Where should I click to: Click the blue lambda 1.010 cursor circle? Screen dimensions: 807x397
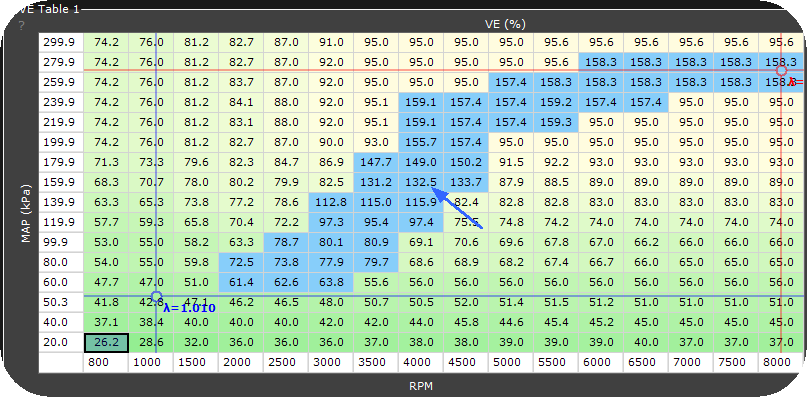point(156,296)
